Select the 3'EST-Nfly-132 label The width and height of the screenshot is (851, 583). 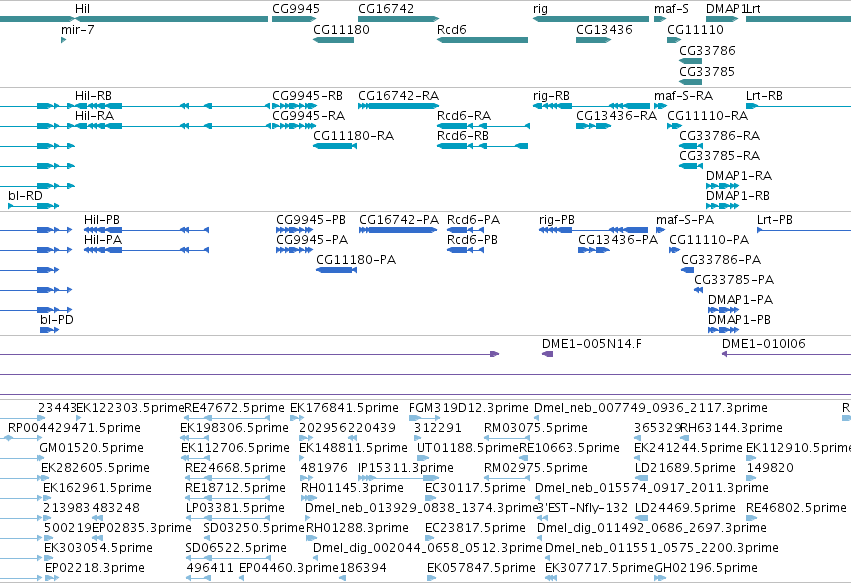[582, 508]
